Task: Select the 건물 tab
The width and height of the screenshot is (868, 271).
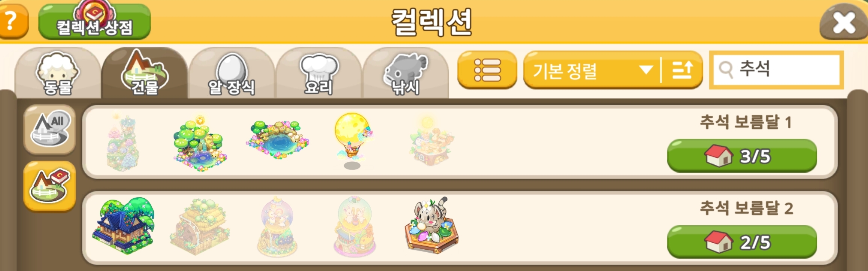Action: 145,73
